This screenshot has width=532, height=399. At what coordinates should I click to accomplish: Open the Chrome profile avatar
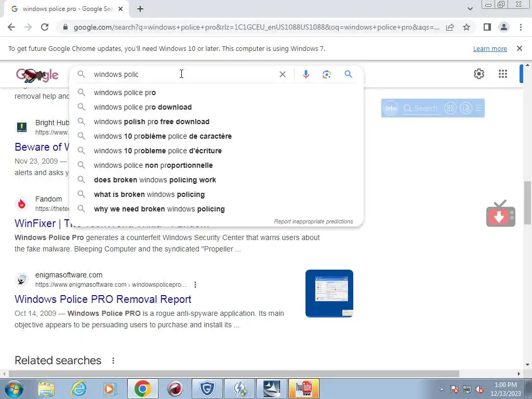point(504,27)
